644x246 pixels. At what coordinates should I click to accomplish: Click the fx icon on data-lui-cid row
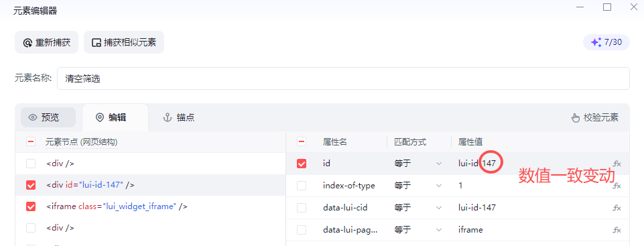tap(617, 208)
